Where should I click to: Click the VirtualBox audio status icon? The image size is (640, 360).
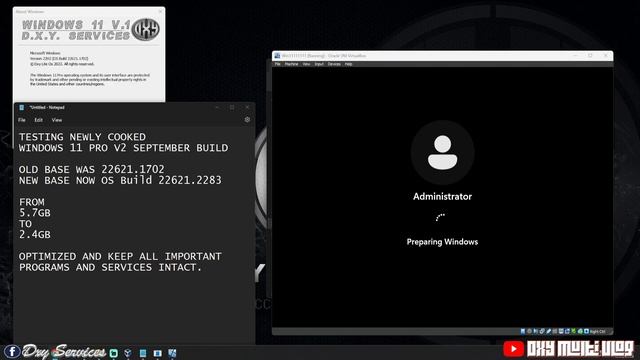pos(536,331)
